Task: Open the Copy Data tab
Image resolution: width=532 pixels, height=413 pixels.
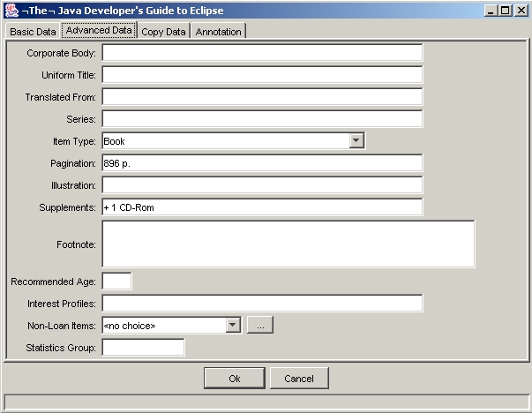Action: 163,32
